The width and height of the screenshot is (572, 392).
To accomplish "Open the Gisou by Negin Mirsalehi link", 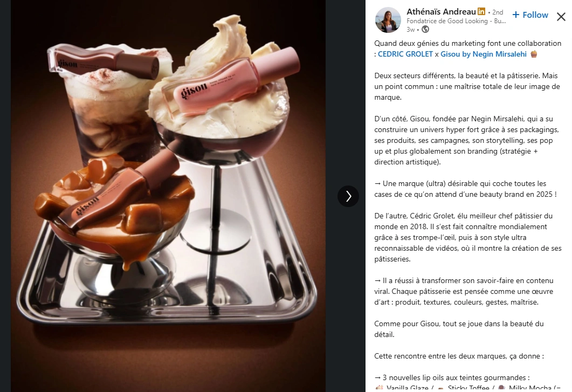I will click(484, 54).
